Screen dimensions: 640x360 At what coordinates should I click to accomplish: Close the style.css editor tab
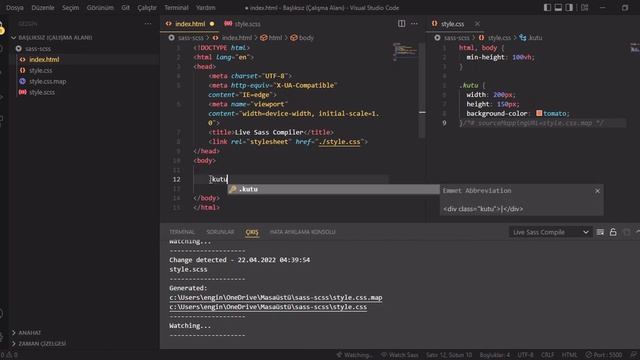click(x=477, y=24)
